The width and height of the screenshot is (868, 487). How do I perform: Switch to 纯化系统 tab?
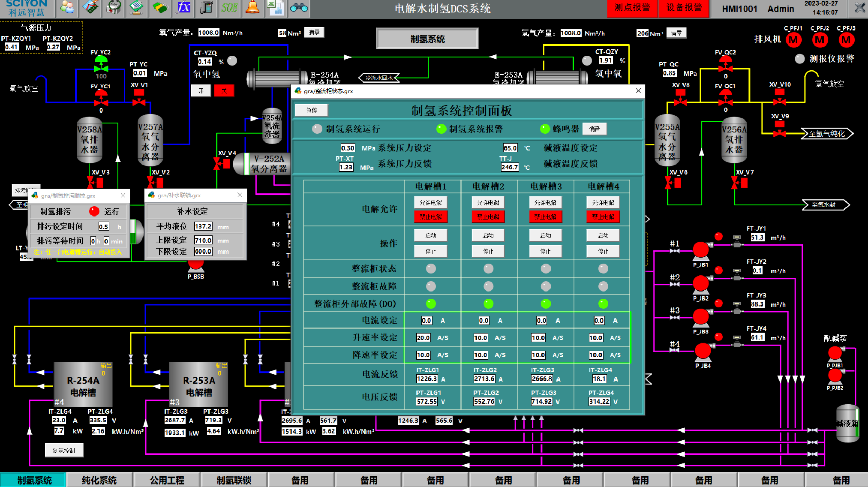coord(99,480)
